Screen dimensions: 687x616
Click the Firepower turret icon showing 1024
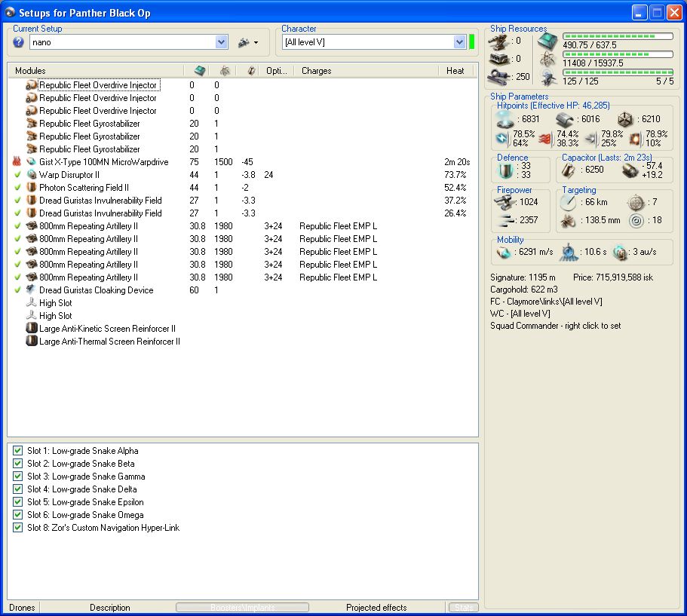pyautogui.click(x=504, y=202)
